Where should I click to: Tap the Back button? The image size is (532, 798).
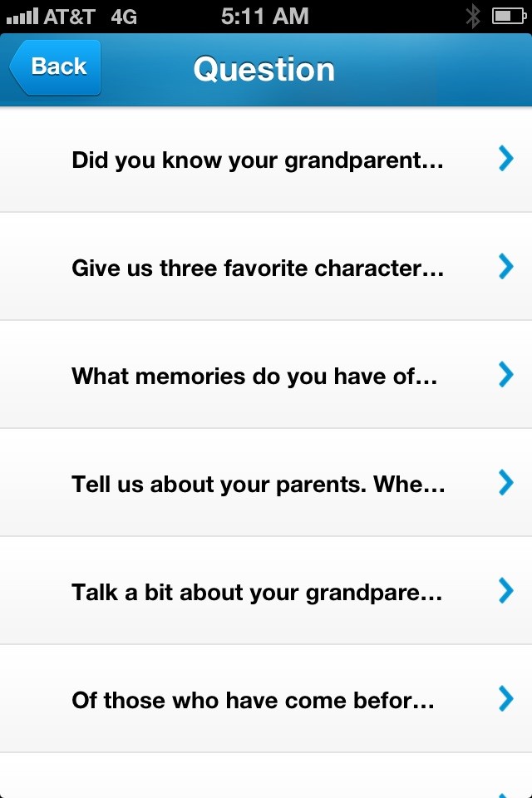56,67
